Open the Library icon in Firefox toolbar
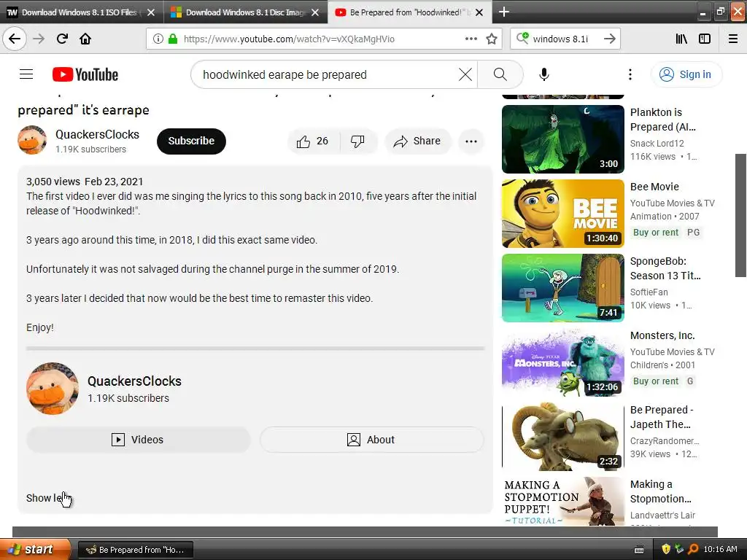Viewport: 747px width, 560px height. pyautogui.click(x=681, y=39)
